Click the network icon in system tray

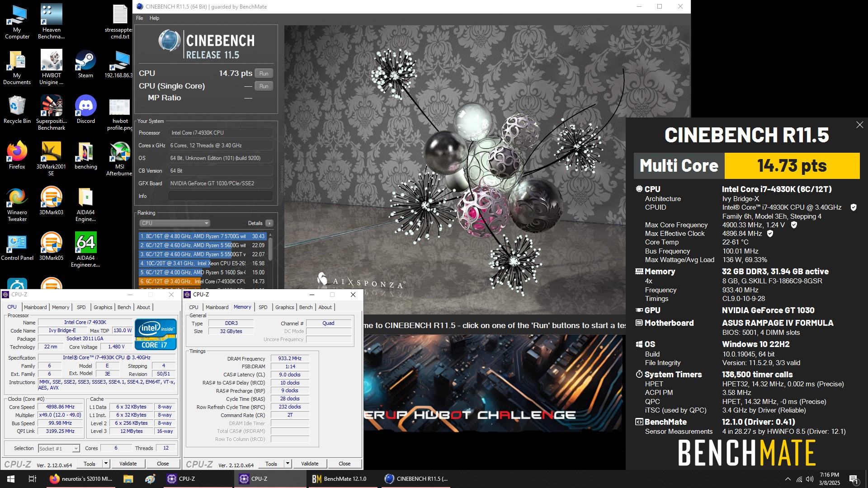(x=799, y=479)
